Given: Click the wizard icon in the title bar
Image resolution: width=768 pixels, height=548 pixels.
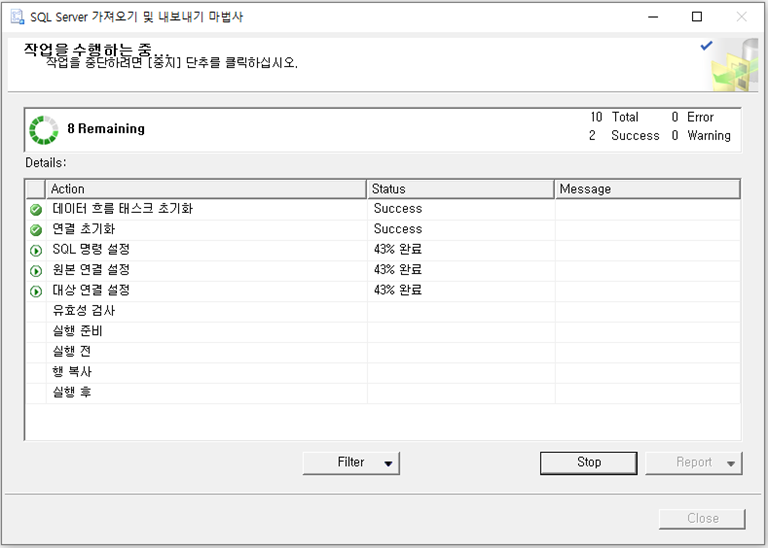Looking at the screenshot, I should pyautogui.click(x=18, y=17).
